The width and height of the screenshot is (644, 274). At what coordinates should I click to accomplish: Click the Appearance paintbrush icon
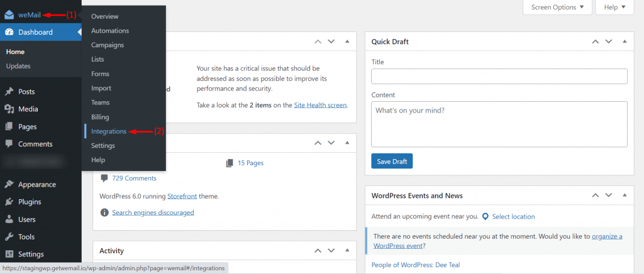click(9, 185)
